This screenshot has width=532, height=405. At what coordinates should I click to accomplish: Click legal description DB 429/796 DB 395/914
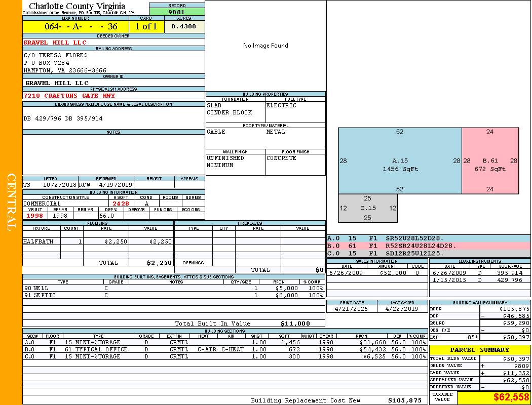[x=63, y=118]
